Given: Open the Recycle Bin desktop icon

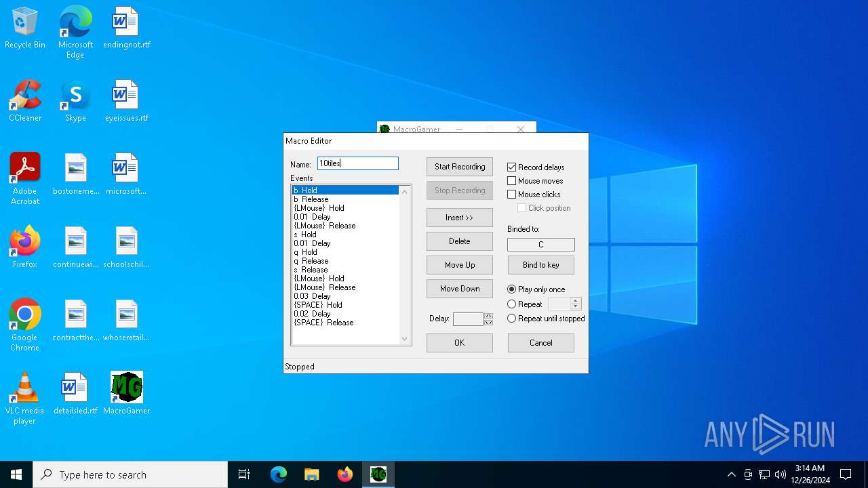Looking at the screenshot, I should point(25,28).
